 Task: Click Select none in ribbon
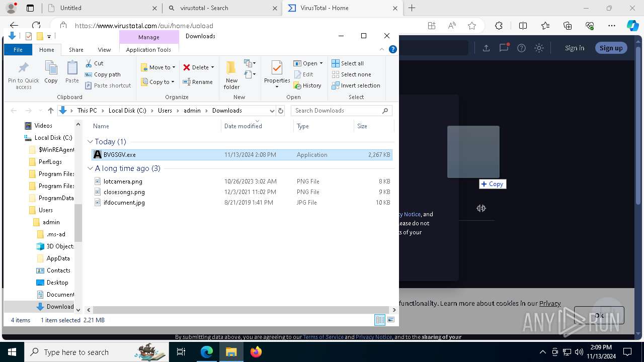351,74
